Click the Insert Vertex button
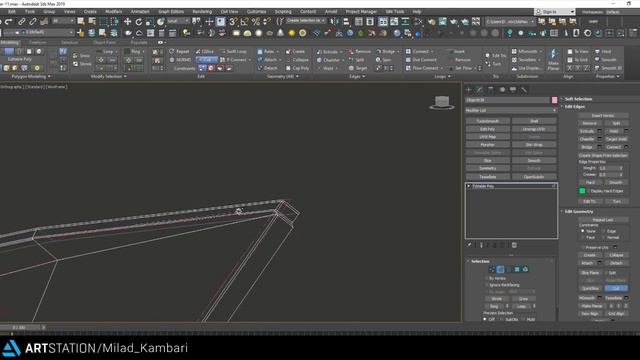Viewport: 640px width, 360px height. [x=603, y=116]
